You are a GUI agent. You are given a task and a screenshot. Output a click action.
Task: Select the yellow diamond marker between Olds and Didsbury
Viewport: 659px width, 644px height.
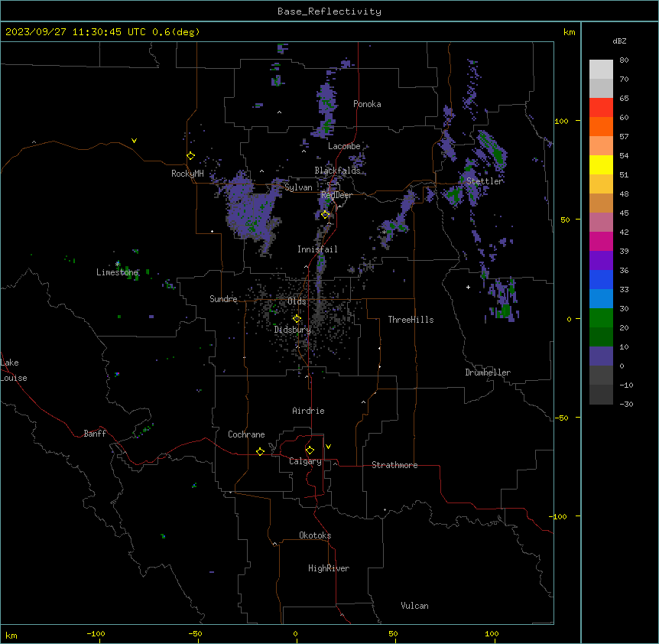(x=297, y=319)
